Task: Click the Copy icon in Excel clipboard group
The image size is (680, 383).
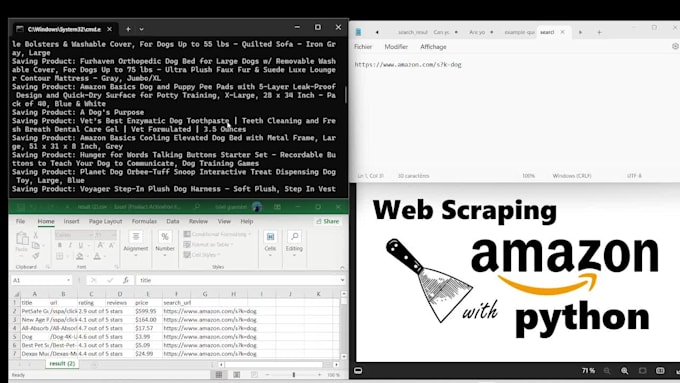Action: pyautogui.click(x=36, y=246)
